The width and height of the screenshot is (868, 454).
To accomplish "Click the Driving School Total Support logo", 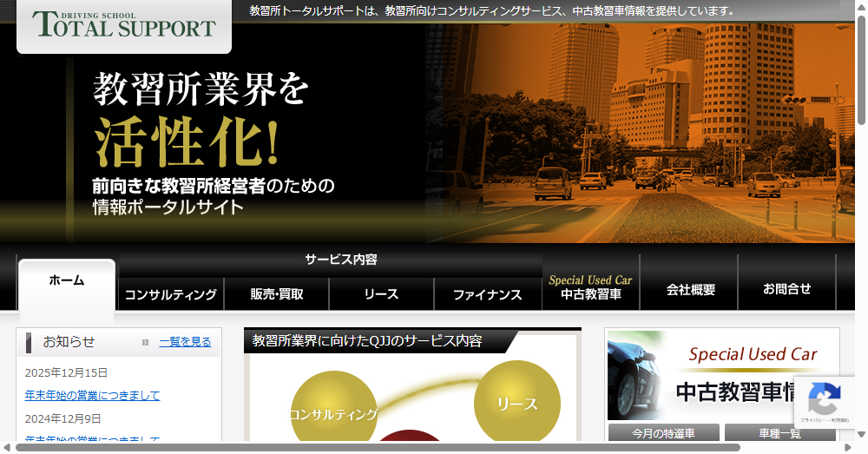I will tap(124, 24).
